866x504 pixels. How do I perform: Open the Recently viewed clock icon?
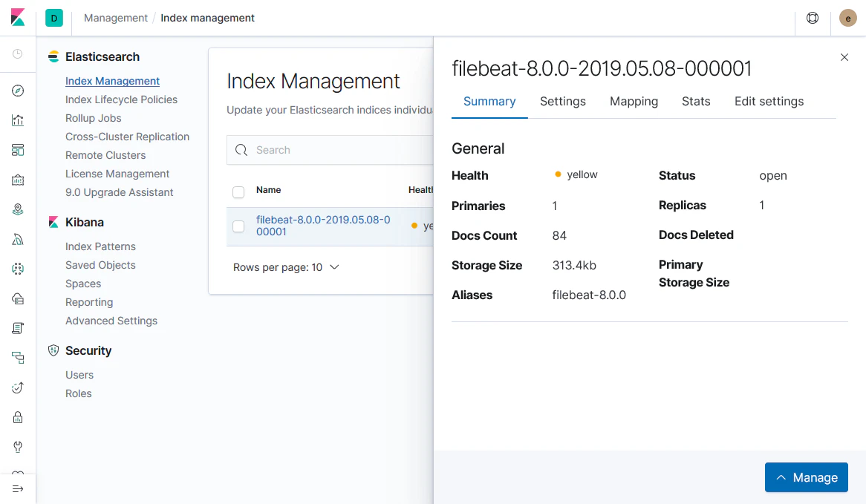tap(18, 53)
